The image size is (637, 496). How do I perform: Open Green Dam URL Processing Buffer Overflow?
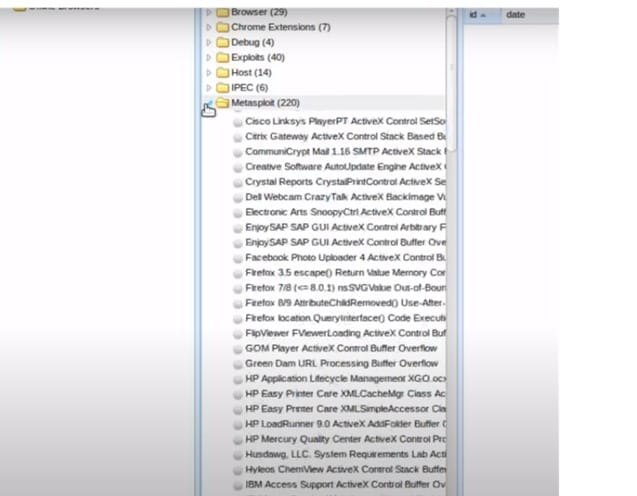[342, 363]
